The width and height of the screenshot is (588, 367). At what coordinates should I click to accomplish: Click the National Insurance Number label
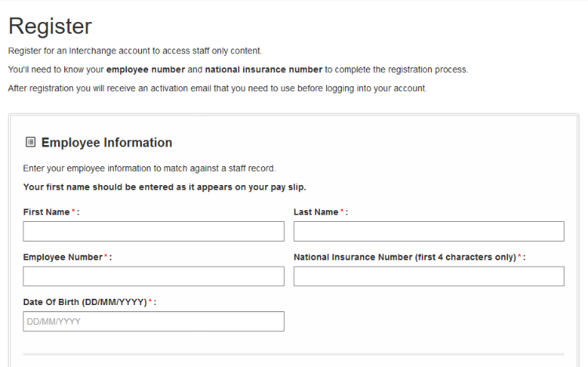[405, 257]
